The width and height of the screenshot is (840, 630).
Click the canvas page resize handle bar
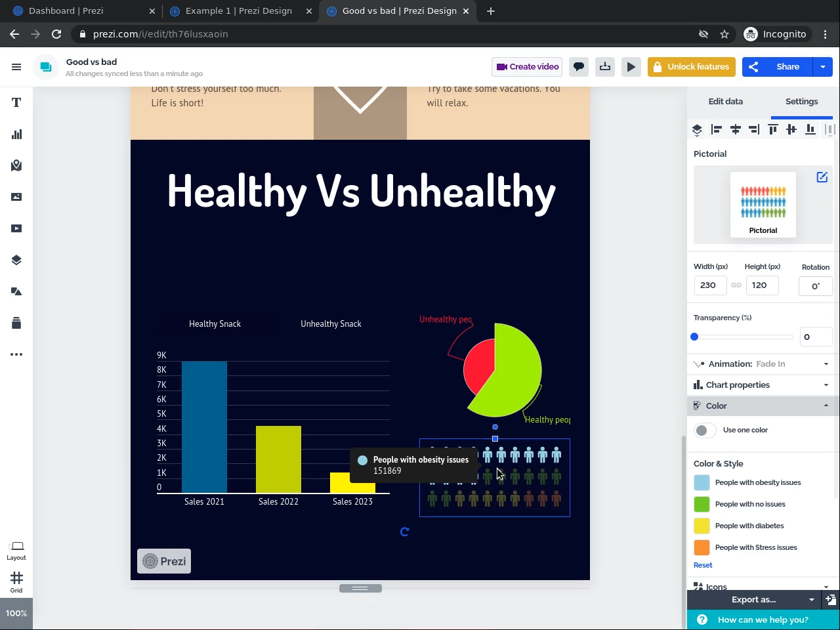[360, 588]
